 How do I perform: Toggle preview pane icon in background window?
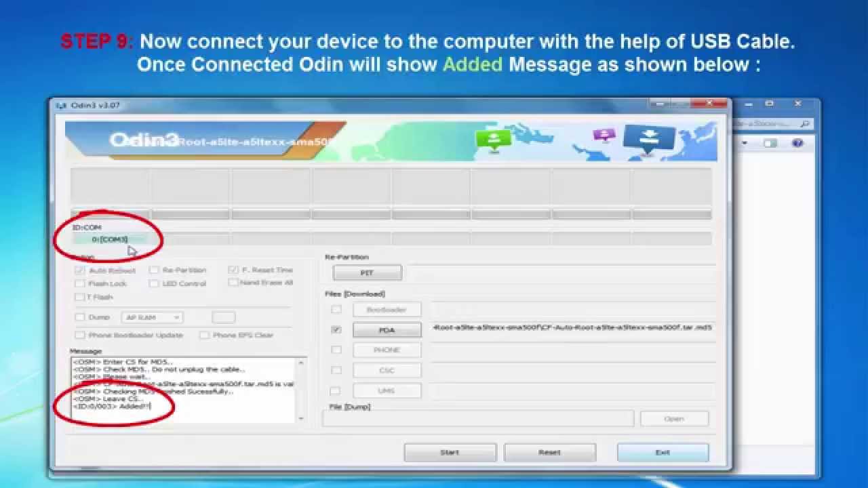tap(770, 143)
